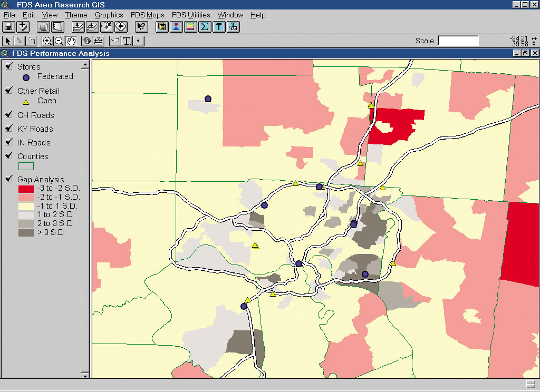Uncheck the Stores theme checkbox
Screen dimensions: 540x392
pos(9,66)
